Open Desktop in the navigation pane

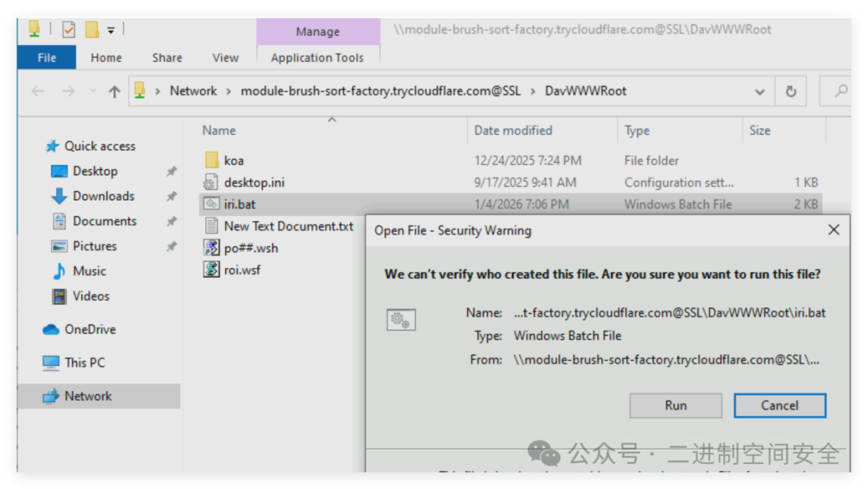(x=95, y=171)
